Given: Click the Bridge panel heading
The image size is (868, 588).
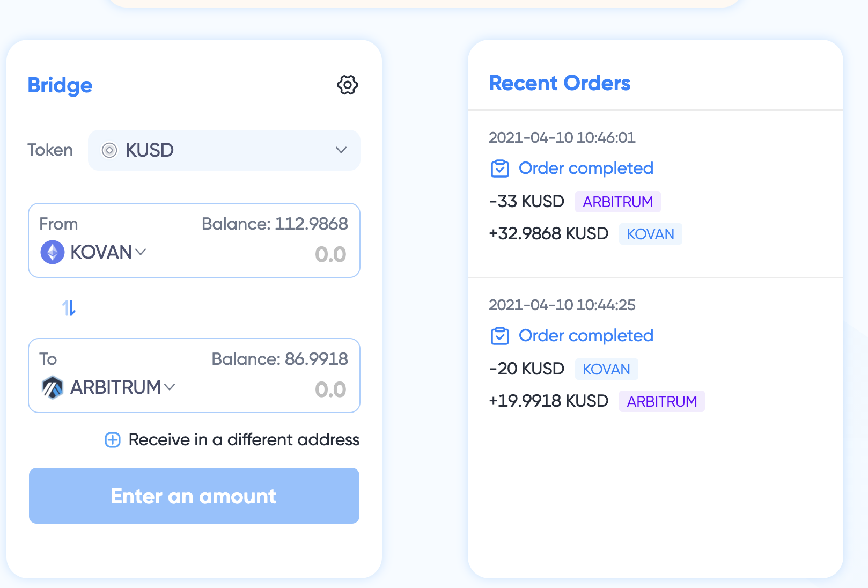Looking at the screenshot, I should point(60,86).
